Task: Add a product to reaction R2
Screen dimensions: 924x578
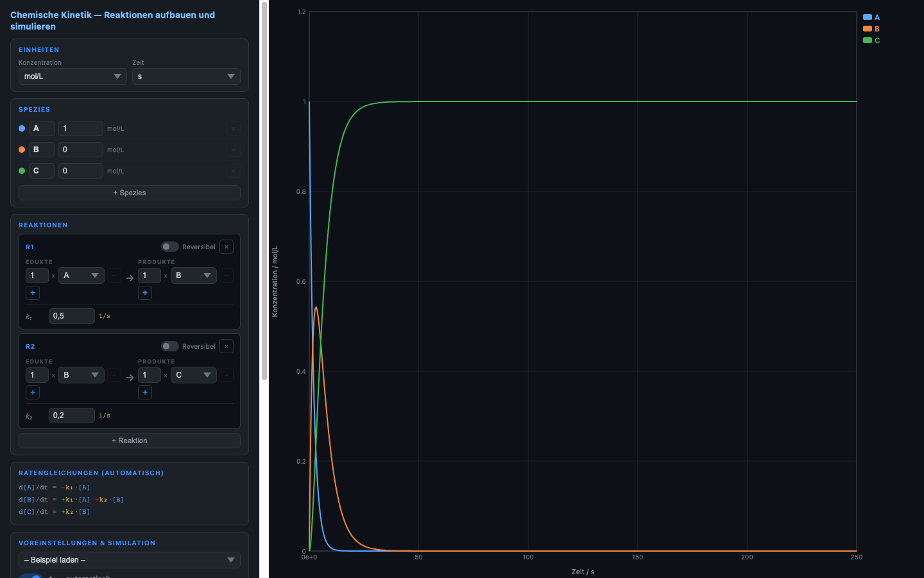Action: click(145, 392)
